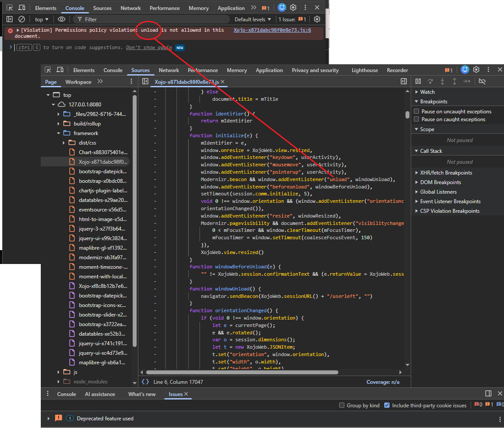Toggle the device toolbar icon in Sources window
Viewport: 504px width, 429px height.
tap(60, 70)
